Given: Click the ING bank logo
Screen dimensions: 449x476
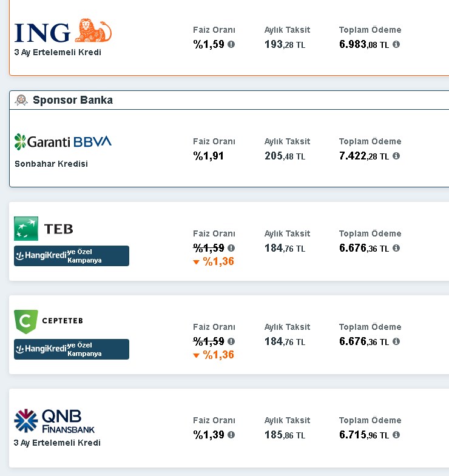Looking at the screenshot, I should 63,31.
